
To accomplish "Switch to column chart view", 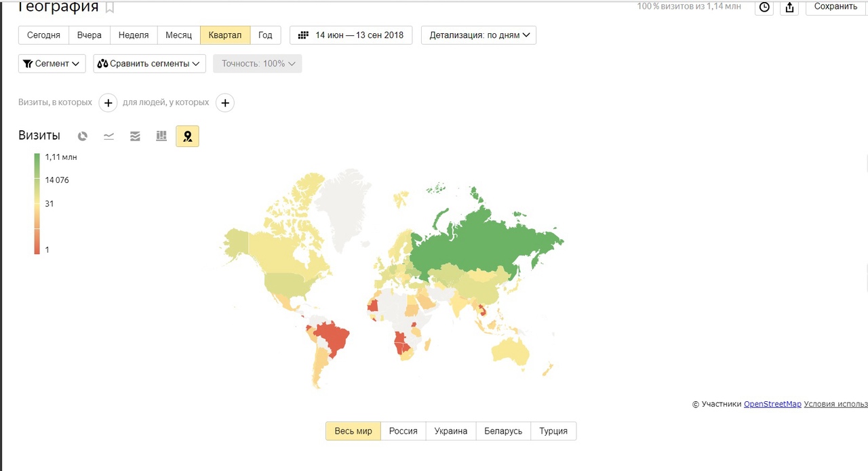I will click(x=161, y=136).
